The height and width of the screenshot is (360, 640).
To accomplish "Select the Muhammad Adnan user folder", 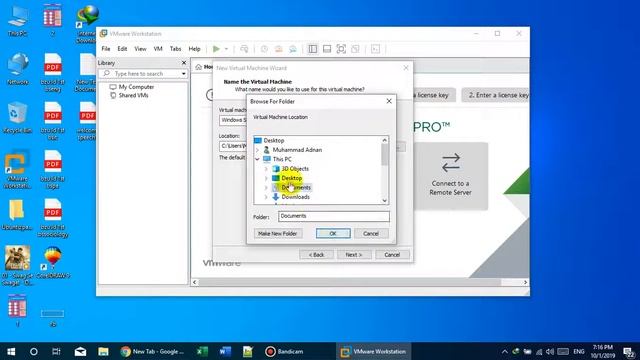I will pos(297,150).
